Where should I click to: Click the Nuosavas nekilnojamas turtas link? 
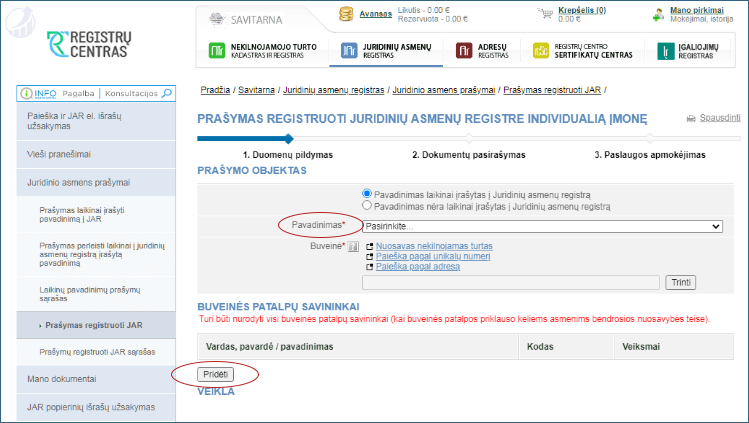coord(434,246)
